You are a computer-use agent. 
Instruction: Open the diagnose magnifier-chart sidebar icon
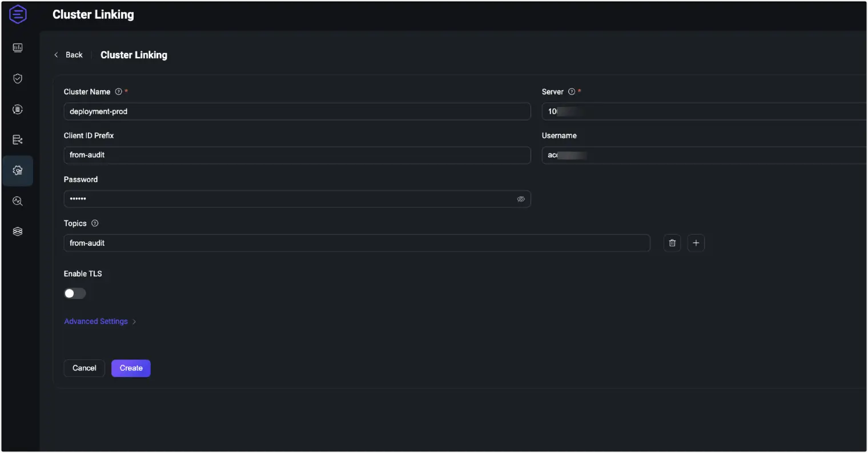coord(18,201)
